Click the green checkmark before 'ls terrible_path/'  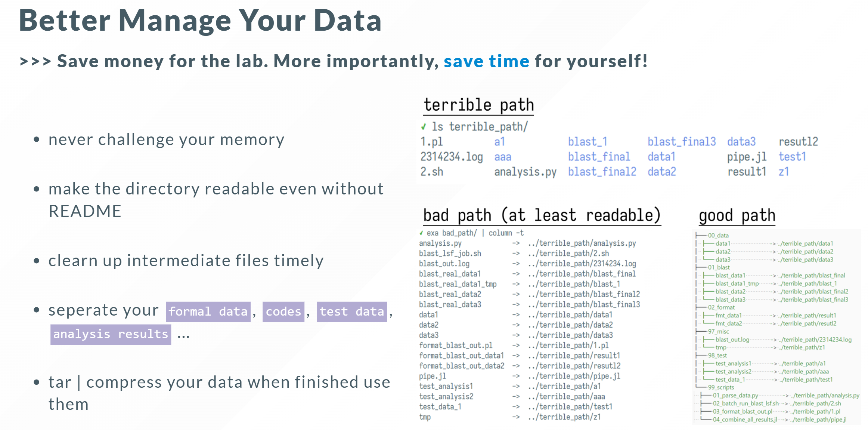point(424,127)
